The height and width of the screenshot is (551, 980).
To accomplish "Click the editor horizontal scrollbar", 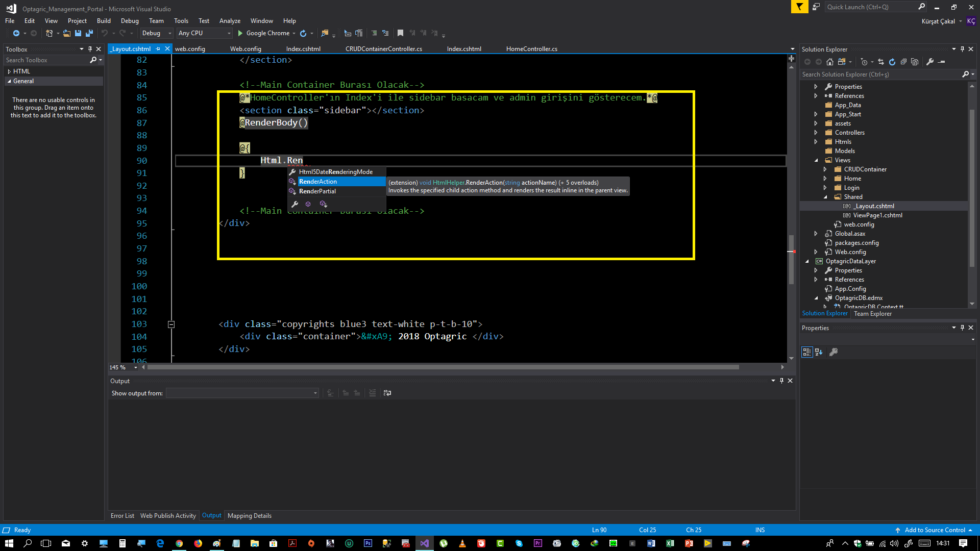I will [442, 367].
